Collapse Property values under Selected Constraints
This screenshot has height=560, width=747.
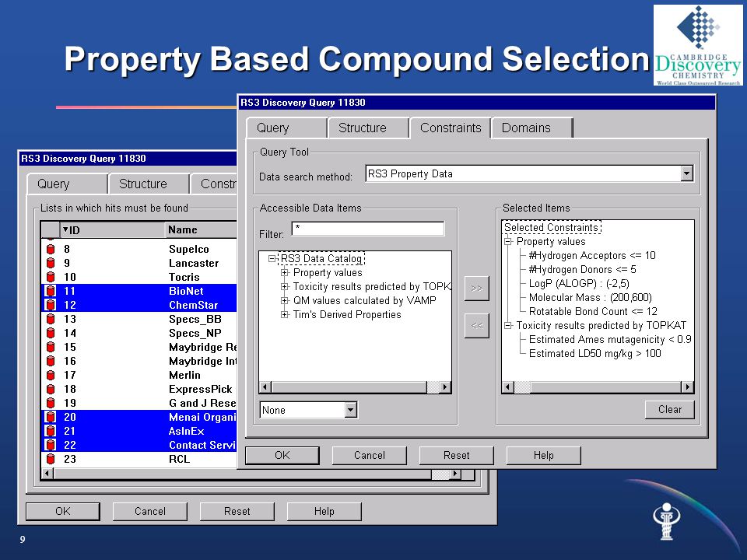click(x=508, y=241)
